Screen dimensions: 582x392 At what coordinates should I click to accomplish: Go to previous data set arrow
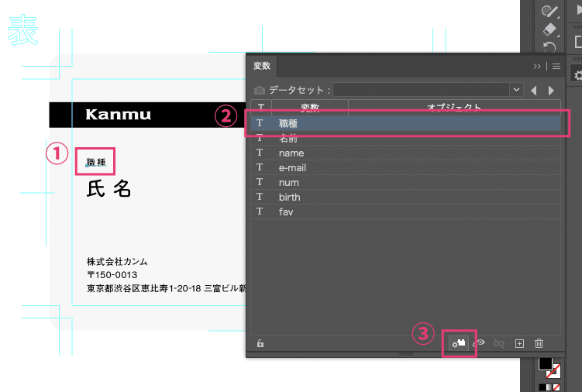click(534, 90)
